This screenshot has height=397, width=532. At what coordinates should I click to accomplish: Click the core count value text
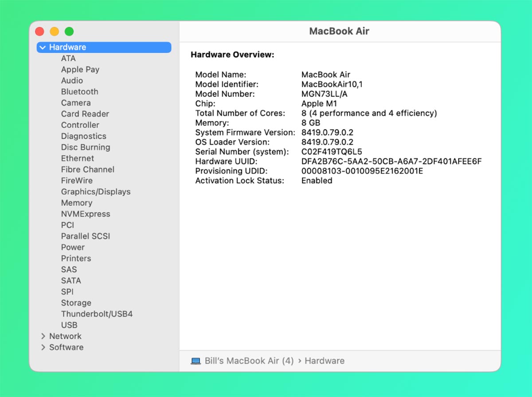coord(369,114)
